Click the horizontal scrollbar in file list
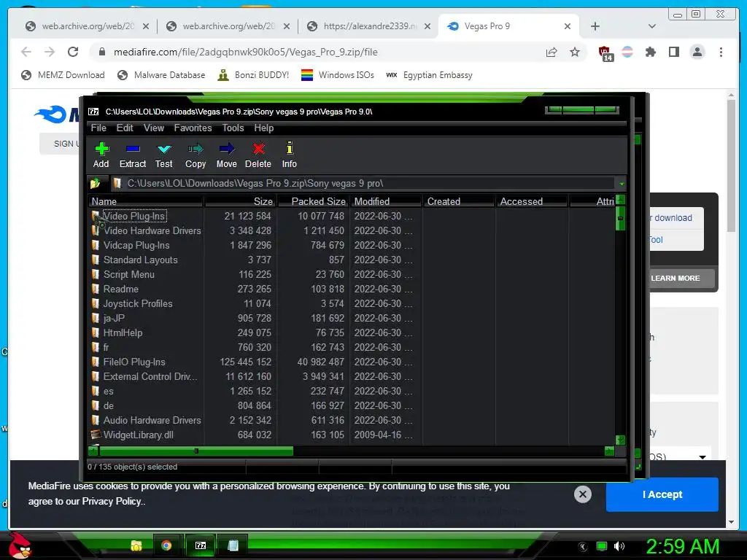The image size is (747, 560). (x=196, y=451)
